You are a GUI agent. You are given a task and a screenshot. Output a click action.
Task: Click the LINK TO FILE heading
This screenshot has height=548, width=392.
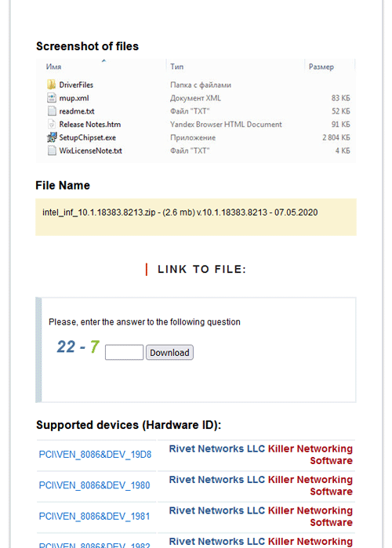202,269
